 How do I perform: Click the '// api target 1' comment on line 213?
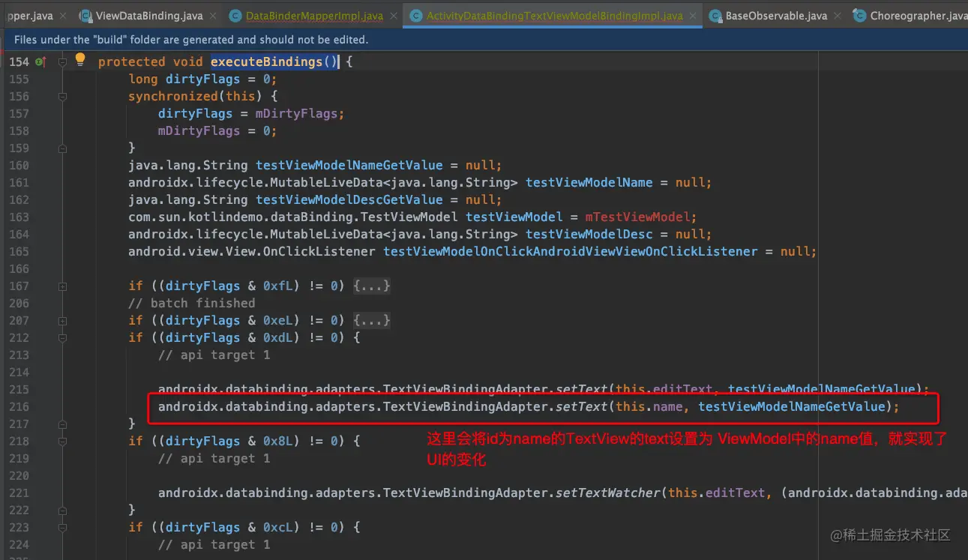pos(214,355)
